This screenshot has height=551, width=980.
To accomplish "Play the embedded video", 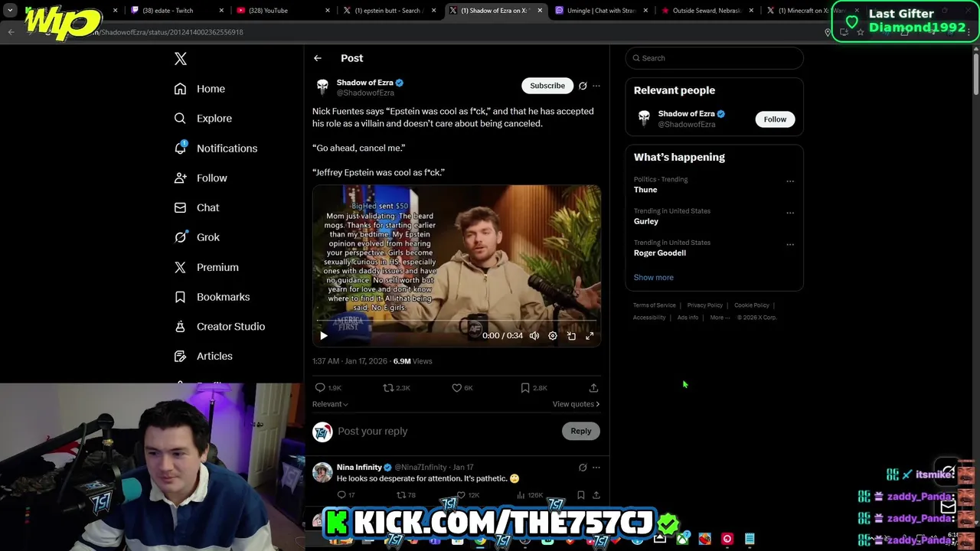I will (x=323, y=335).
